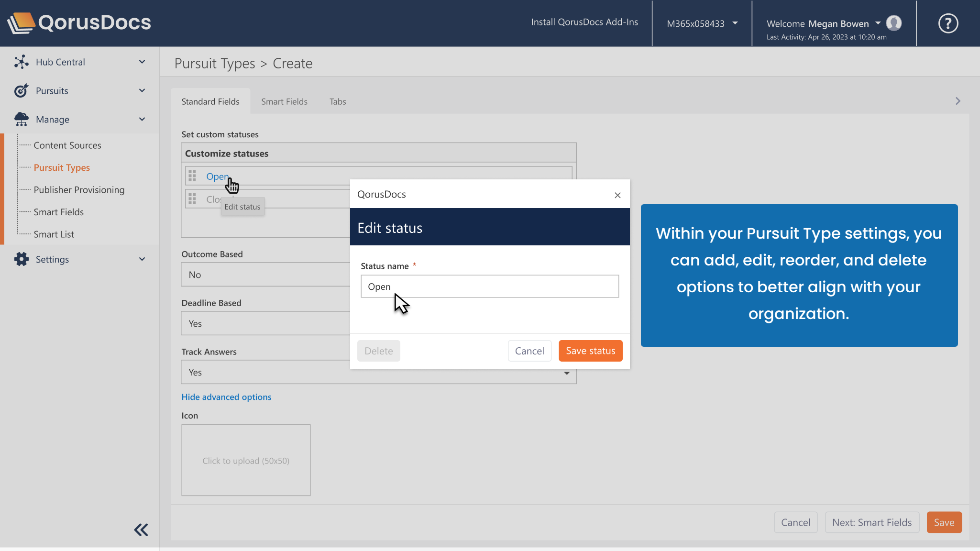This screenshot has height=551, width=980.
Task: Collapse sidebar with double-chevron icon
Action: pyautogui.click(x=141, y=529)
